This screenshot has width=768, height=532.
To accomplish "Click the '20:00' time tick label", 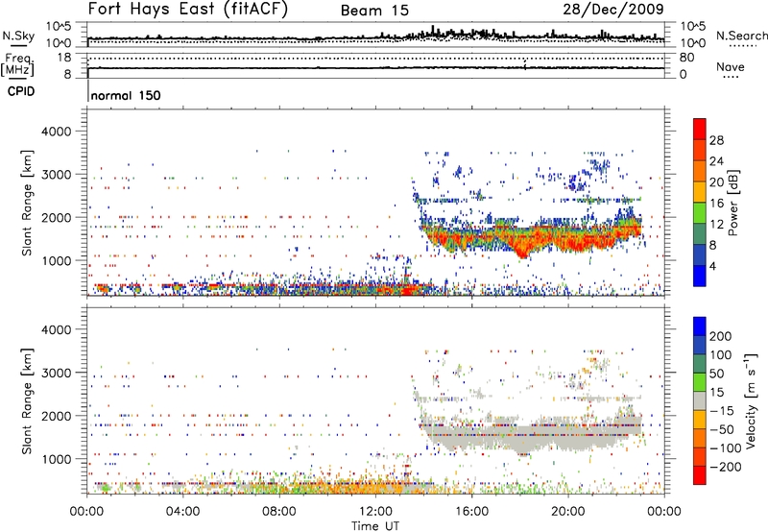I will [x=567, y=512].
